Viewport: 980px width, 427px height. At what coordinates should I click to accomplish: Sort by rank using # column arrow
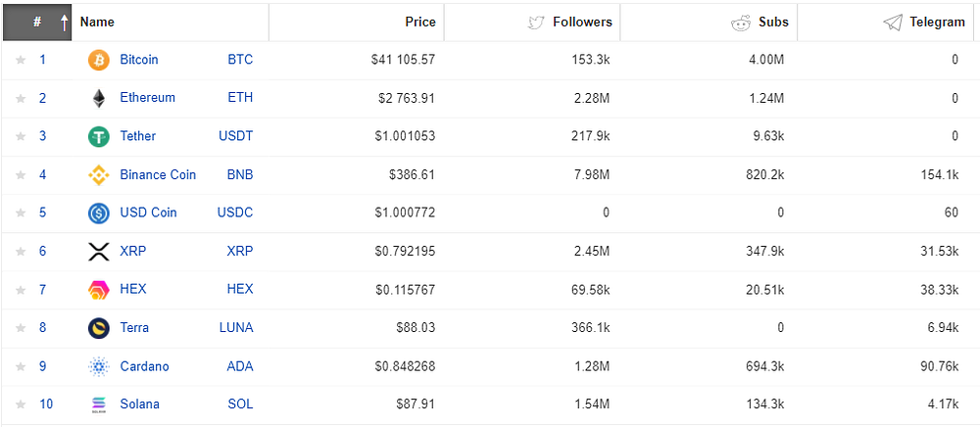(64, 23)
